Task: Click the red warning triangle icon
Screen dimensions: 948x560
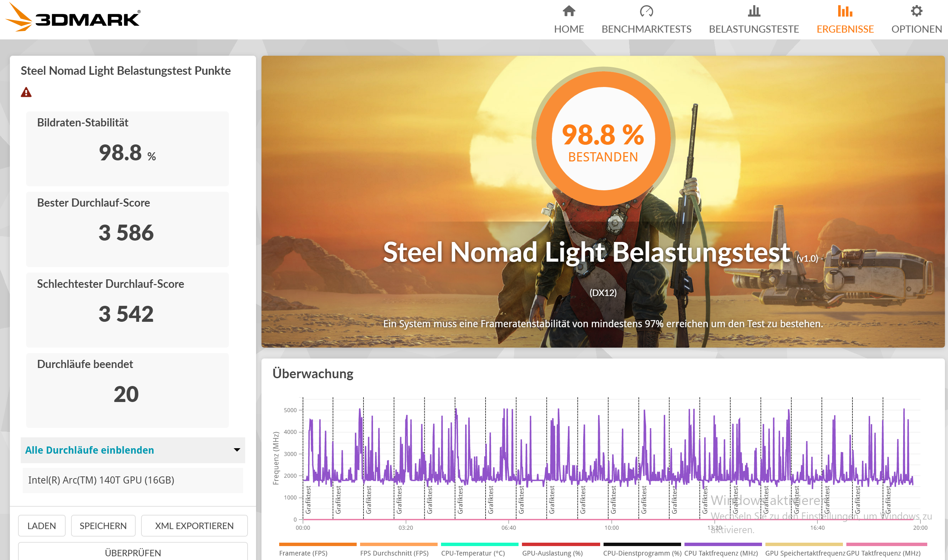Action: point(26,92)
